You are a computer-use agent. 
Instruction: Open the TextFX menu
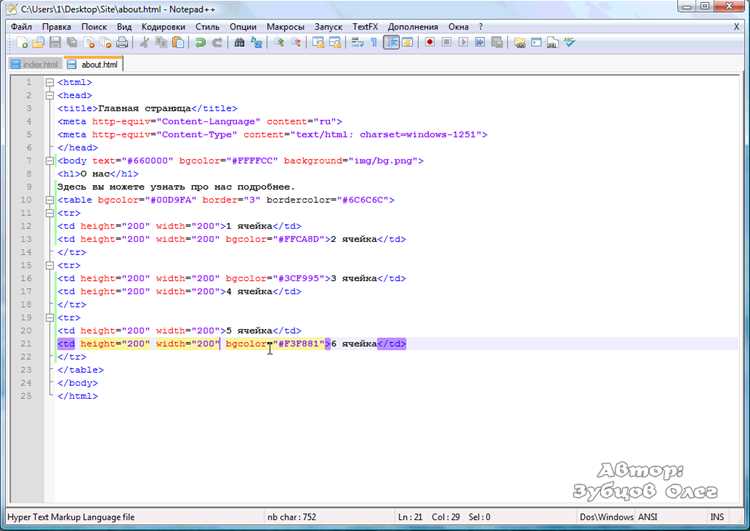pyautogui.click(x=365, y=27)
